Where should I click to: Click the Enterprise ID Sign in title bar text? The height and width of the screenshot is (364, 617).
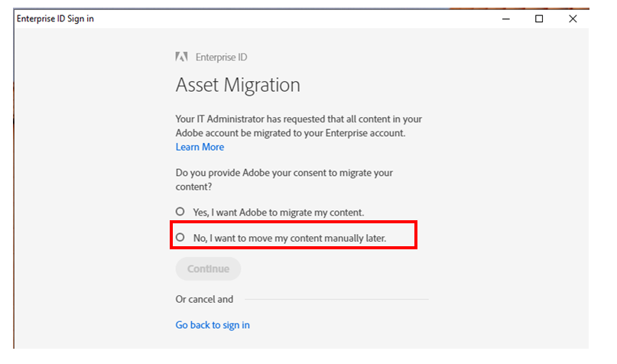click(55, 18)
